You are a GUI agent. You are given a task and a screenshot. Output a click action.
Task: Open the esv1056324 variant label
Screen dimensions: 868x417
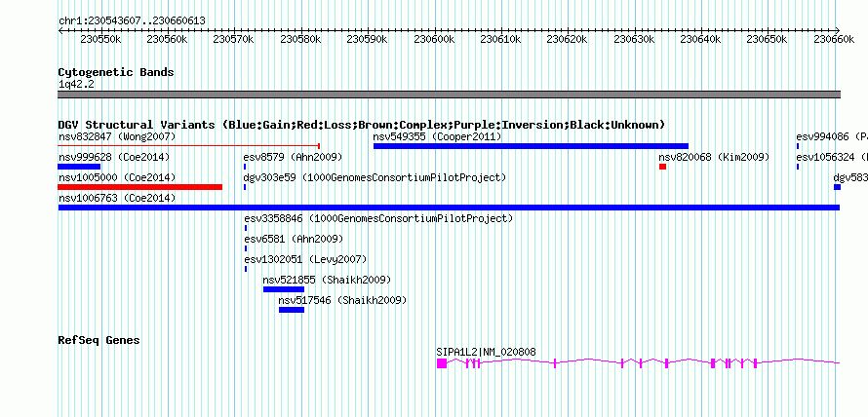pyautogui.click(x=832, y=157)
